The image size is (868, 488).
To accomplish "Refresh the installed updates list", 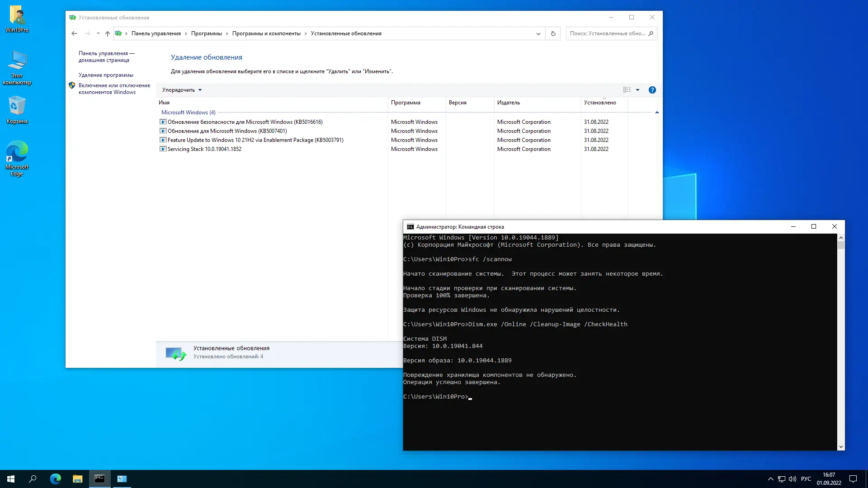I will [x=553, y=33].
